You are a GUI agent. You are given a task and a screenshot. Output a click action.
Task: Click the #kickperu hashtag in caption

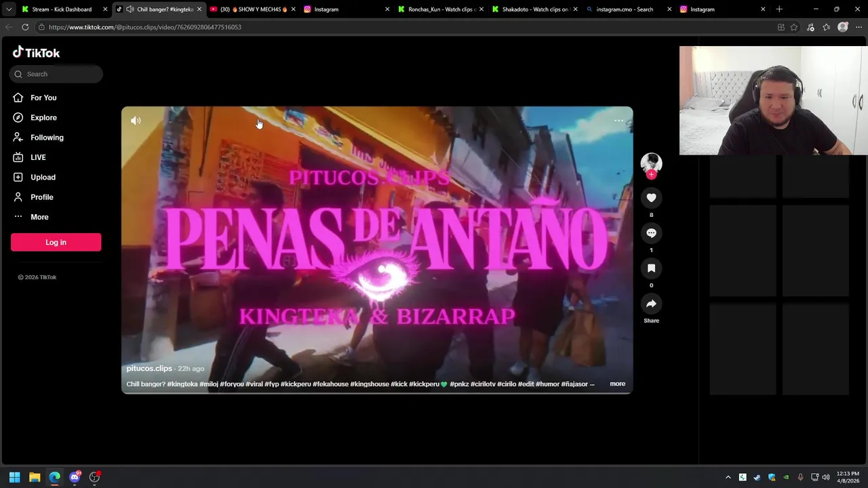[296, 384]
